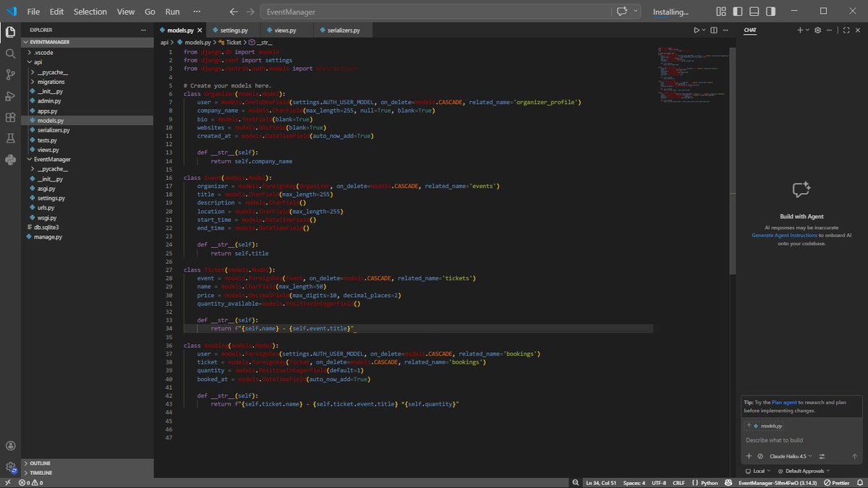This screenshot has height=488, width=868.
Task: Click the Run Python File play icon
Action: tap(697, 30)
